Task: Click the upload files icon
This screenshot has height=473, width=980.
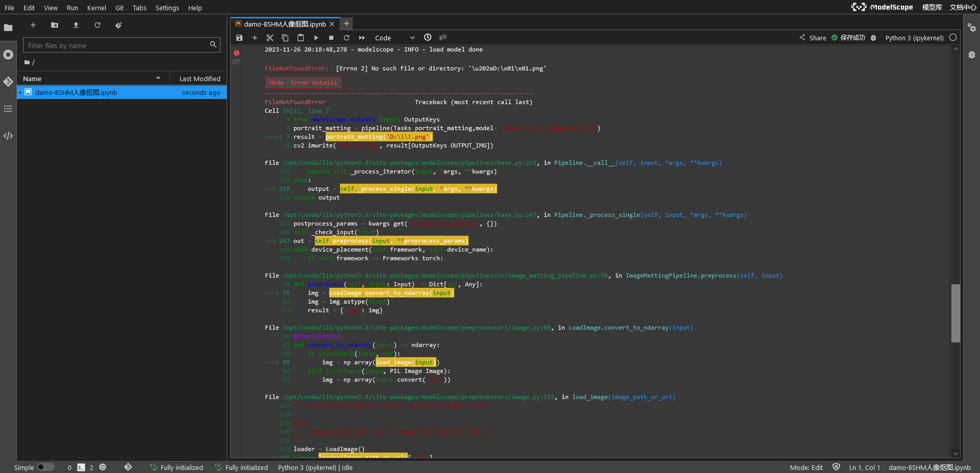Action: [76, 25]
